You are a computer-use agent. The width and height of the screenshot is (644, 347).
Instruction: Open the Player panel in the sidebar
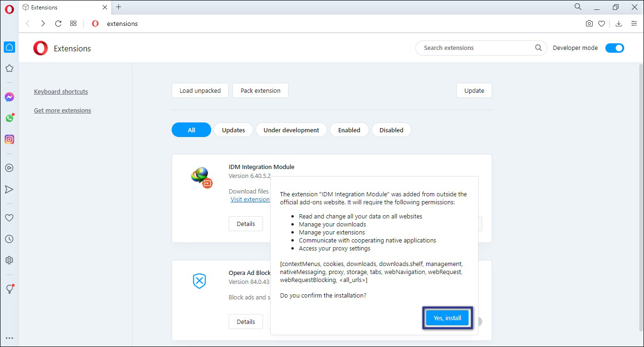click(9, 168)
